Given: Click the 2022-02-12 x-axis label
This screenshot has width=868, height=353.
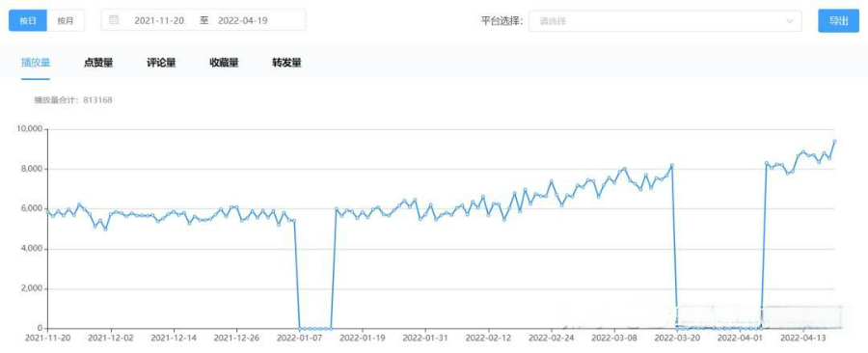Looking at the screenshot, I should click(489, 338).
